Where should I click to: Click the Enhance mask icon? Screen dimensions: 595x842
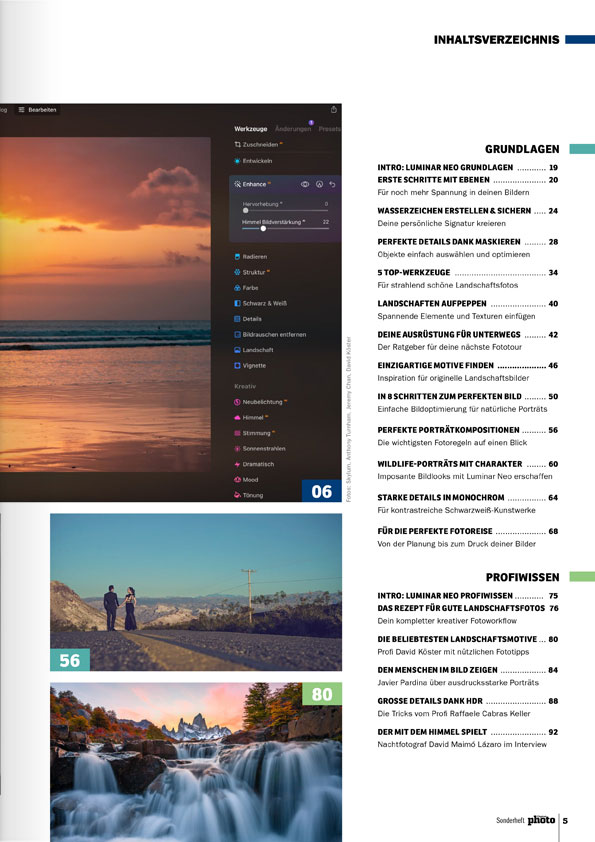[x=319, y=184]
